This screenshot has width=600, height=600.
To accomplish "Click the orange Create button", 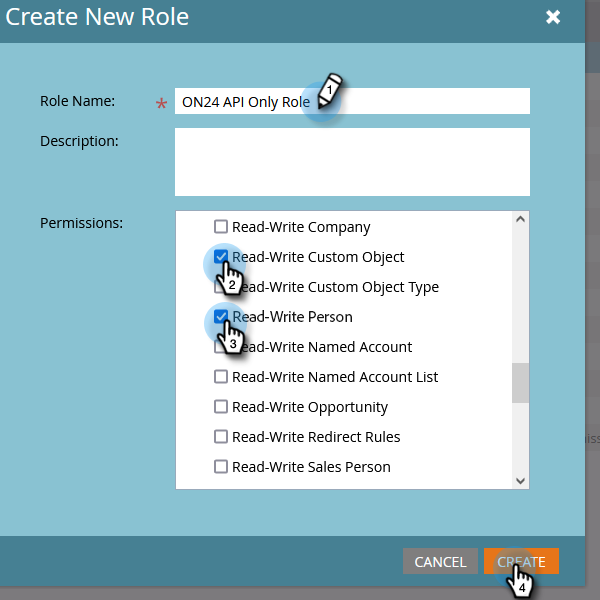I will [x=521, y=561].
